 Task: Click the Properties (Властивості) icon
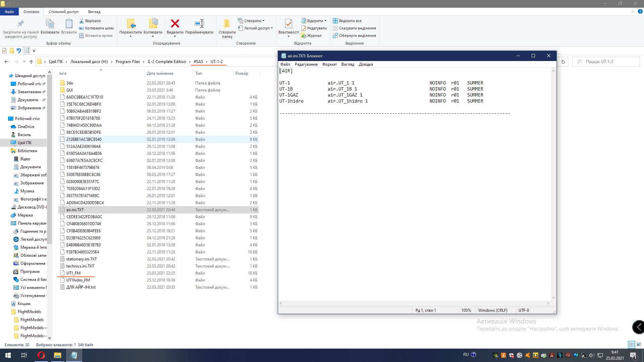tap(288, 24)
